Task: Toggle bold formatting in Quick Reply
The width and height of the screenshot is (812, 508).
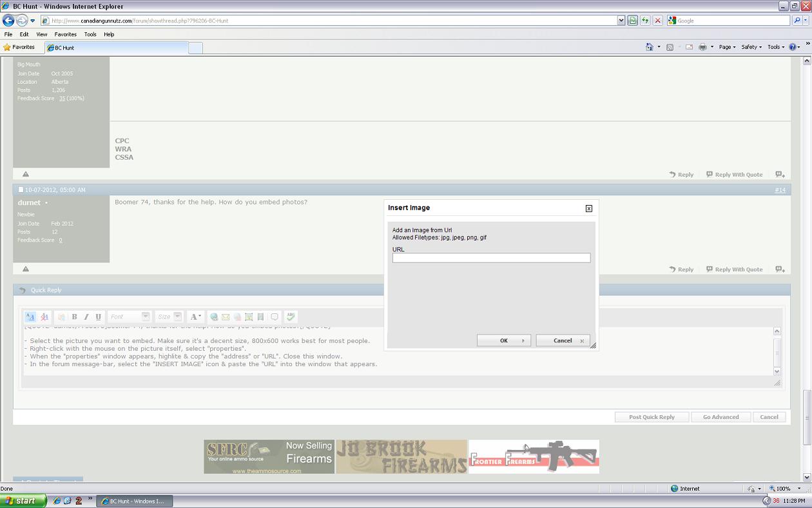Action: tap(74, 317)
